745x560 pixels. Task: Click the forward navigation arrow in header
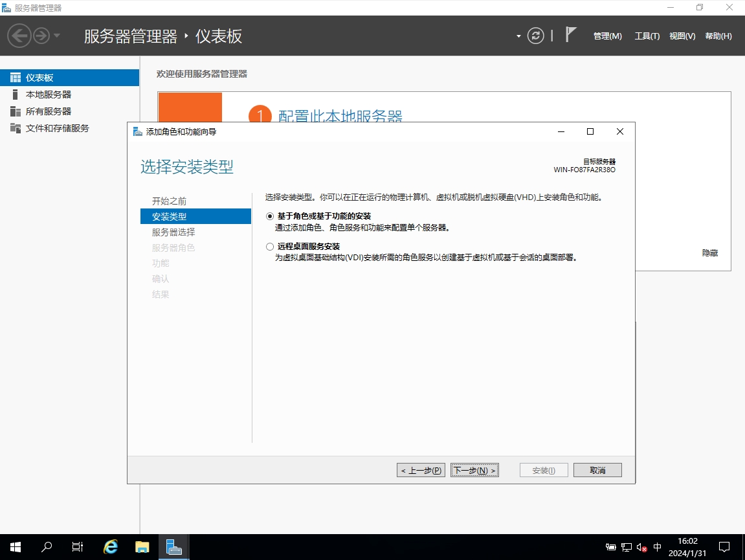pos(41,36)
